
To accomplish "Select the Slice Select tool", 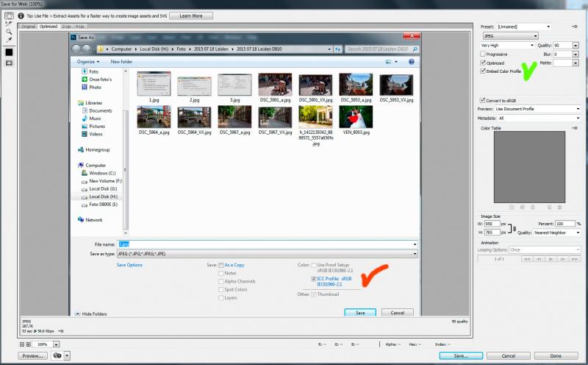I will (9, 24).
